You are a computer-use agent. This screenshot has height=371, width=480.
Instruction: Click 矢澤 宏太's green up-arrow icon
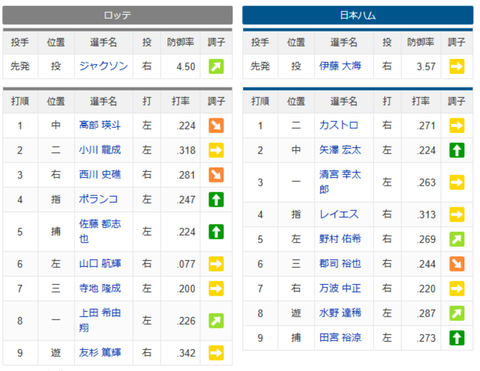tap(457, 150)
